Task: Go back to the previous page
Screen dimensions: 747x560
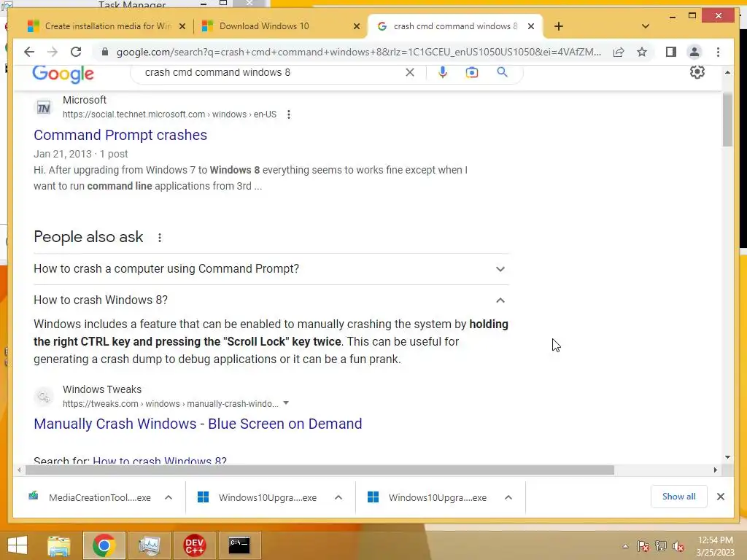Action: (29, 52)
